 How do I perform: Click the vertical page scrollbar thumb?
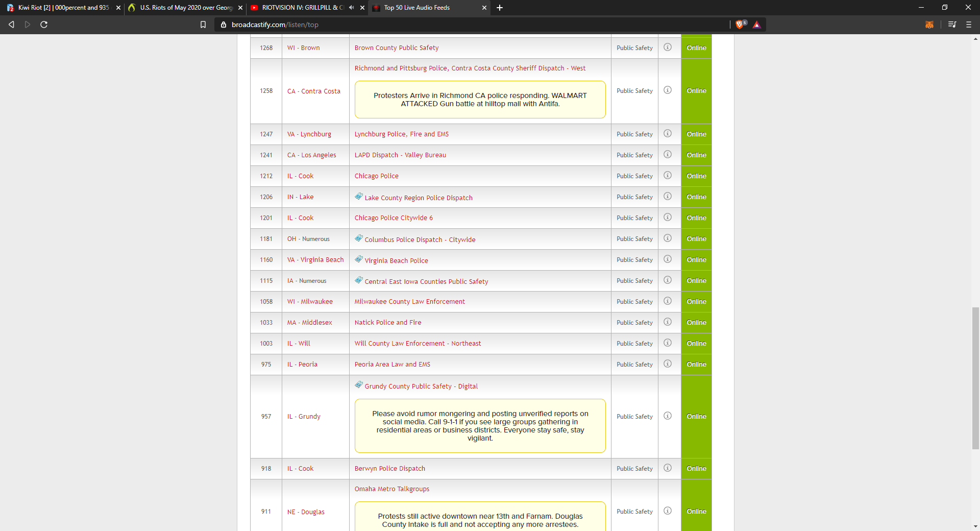975,378
